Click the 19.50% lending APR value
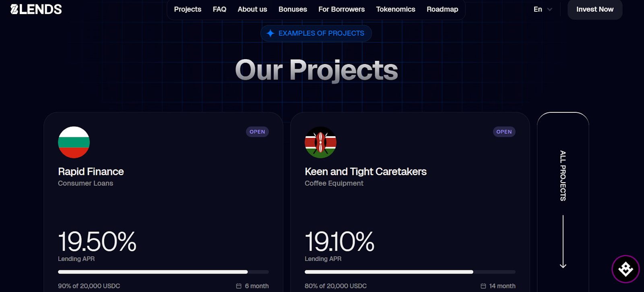Viewport: 644px width, 292px height. [97, 242]
